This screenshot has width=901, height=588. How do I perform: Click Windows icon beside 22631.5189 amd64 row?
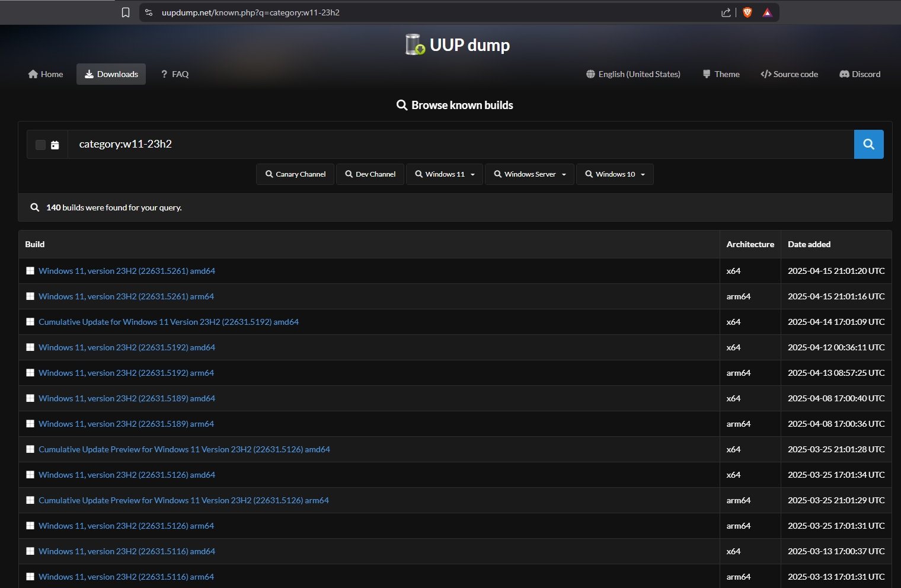coord(30,398)
